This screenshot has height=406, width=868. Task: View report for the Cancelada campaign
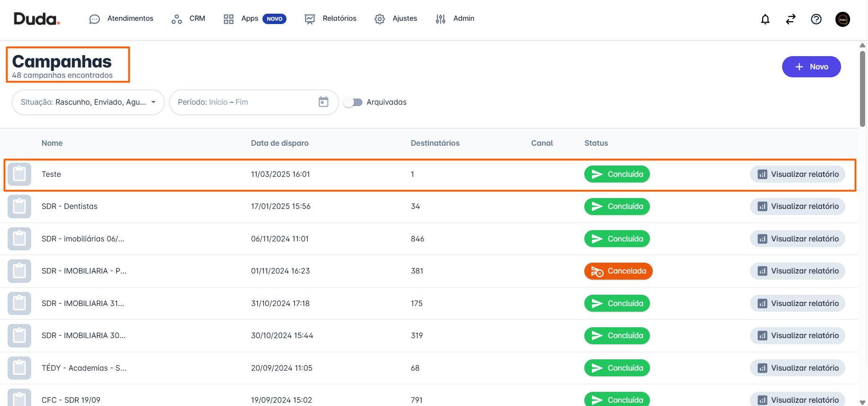pyautogui.click(x=797, y=271)
